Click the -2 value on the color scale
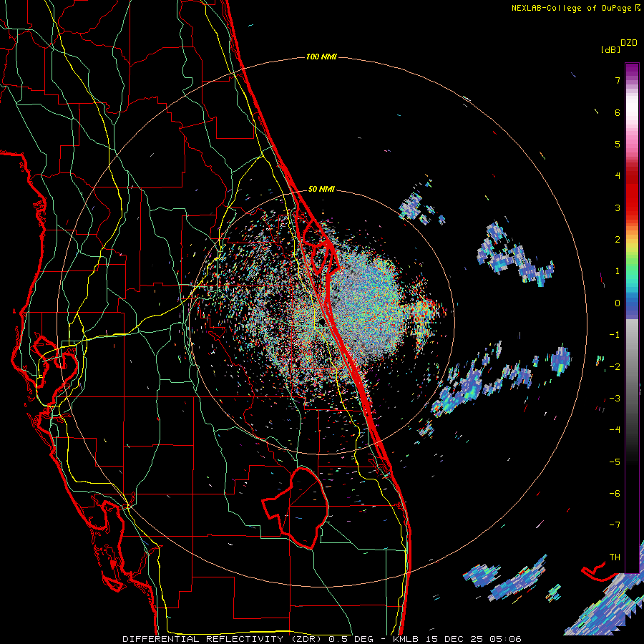This screenshot has width=644, height=644. 615,366
